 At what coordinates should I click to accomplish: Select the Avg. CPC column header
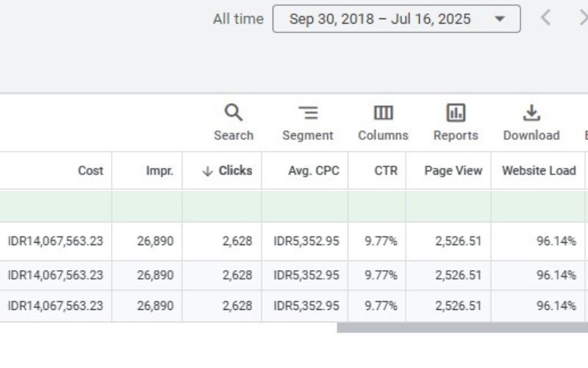point(313,171)
